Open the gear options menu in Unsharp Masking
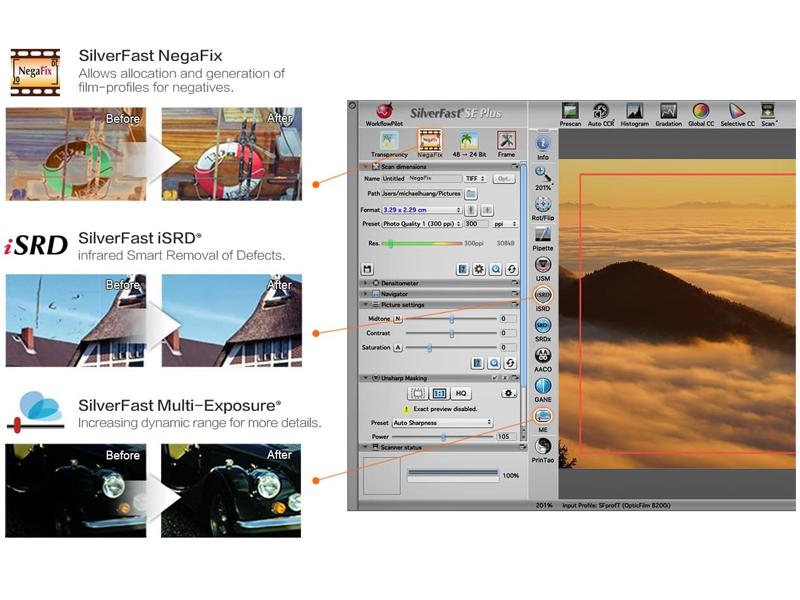Screen dimensions: 800x600 tap(509, 393)
